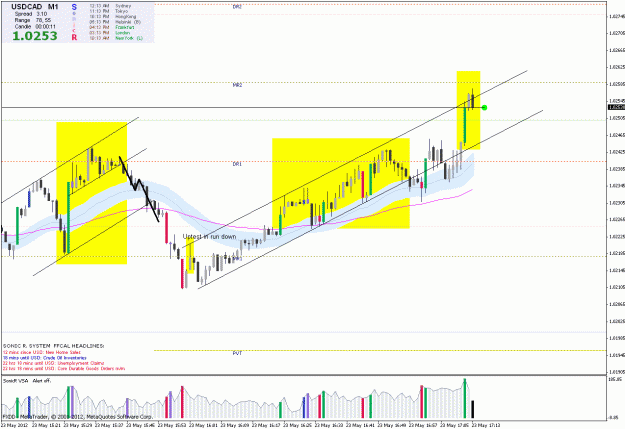Click the Crude Oil Inventories headline
Viewport: 625px width, 429px height.
pyautogui.click(x=45, y=358)
